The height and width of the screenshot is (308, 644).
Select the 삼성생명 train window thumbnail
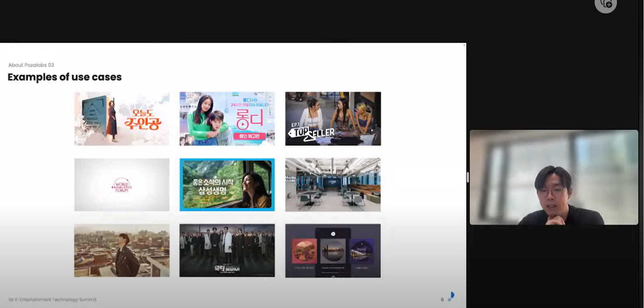coord(227,185)
